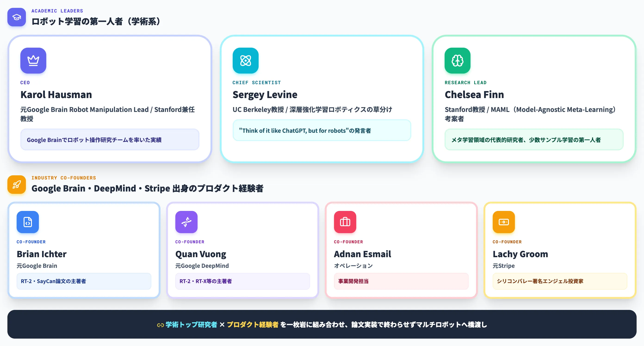
Task: Click マルチロボットへ橋渡し text in footer banner
Action: 452,325
